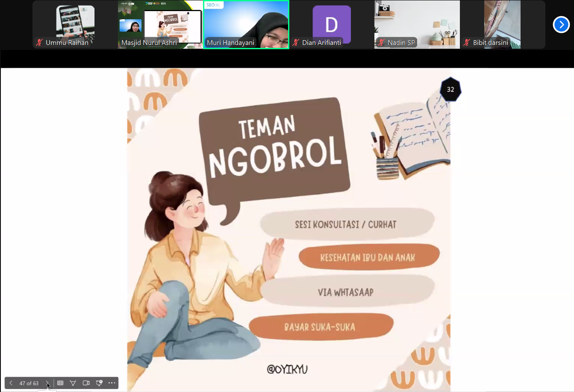Show next page of participant videos

561,25
